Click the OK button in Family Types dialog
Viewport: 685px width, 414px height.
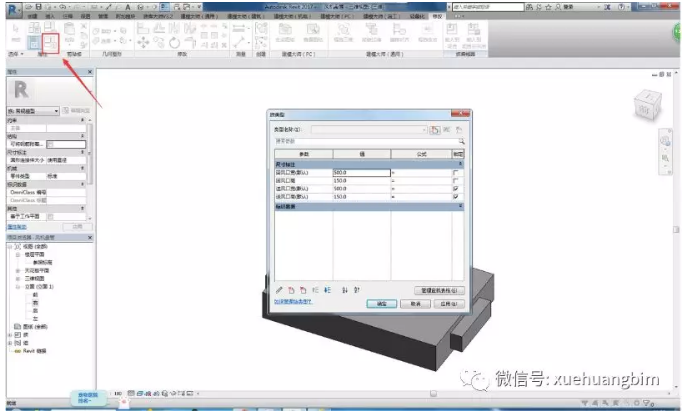coord(381,304)
